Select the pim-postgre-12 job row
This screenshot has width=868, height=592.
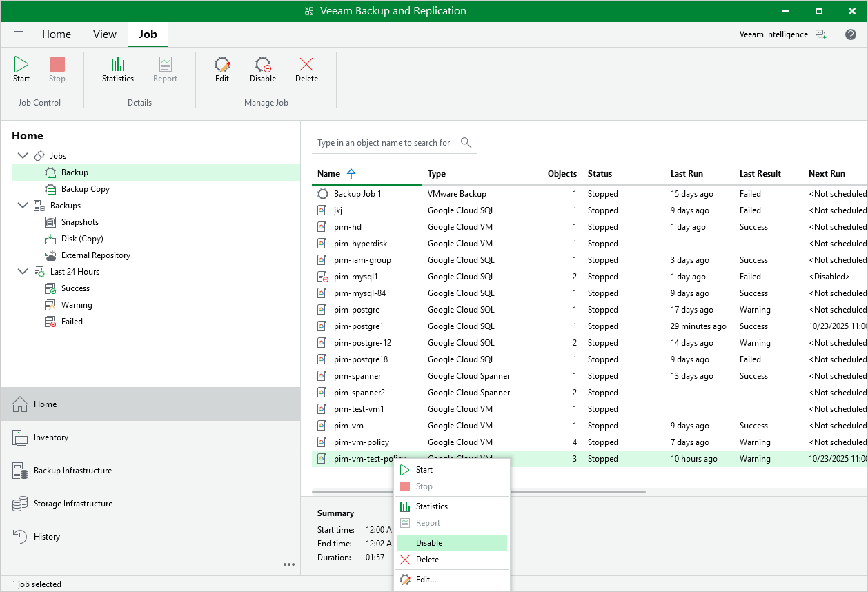pos(590,343)
